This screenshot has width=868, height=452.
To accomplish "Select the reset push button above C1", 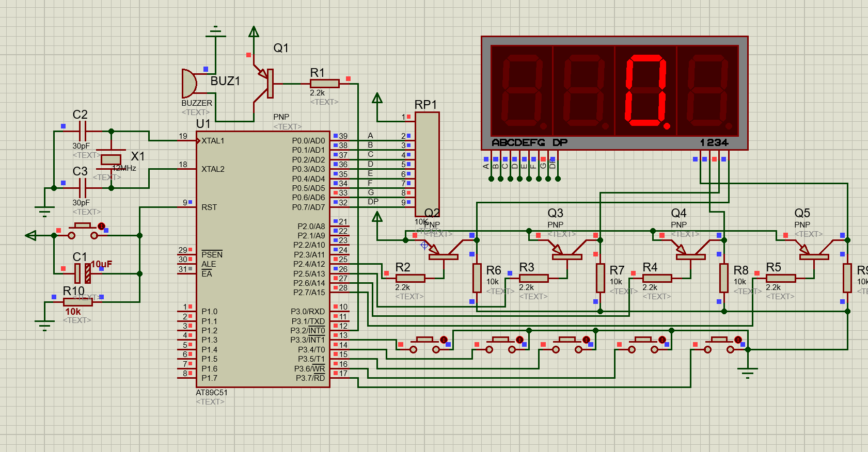I will [x=83, y=231].
